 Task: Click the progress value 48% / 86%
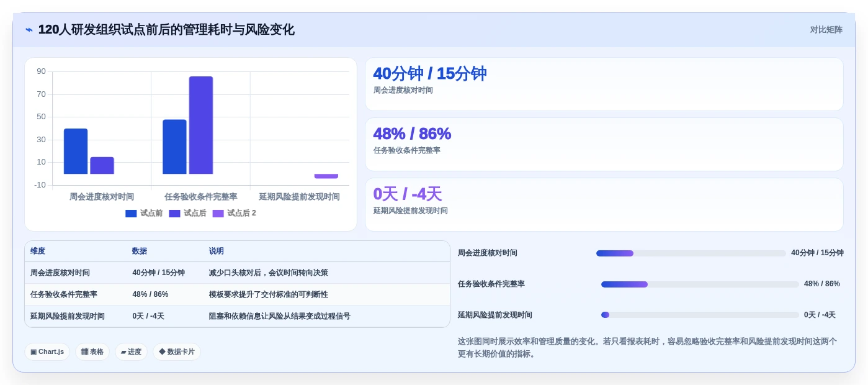pyautogui.click(x=822, y=284)
